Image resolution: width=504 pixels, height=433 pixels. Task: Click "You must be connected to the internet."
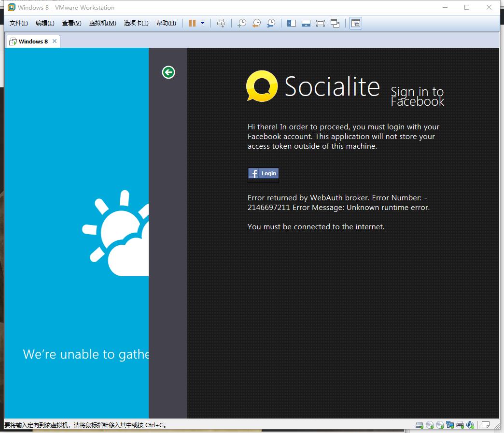(316, 226)
